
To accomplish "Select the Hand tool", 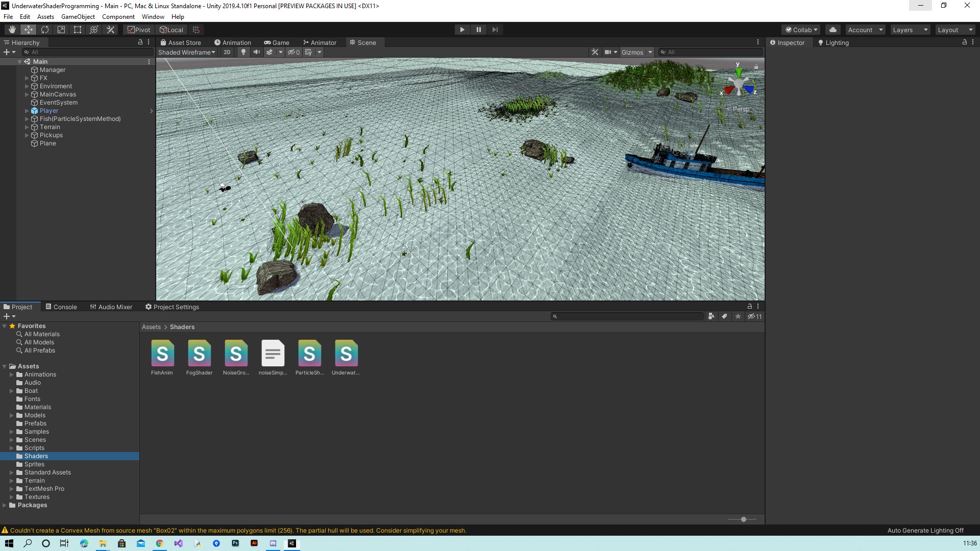I will [x=12, y=30].
